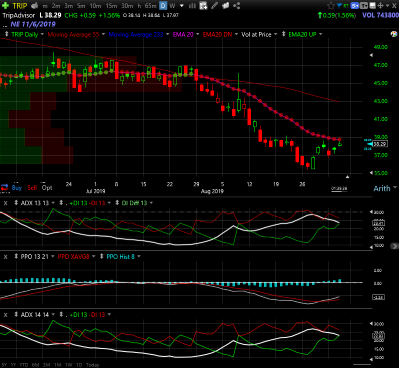Open the drawing tools pencil icon

click(215, 6)
